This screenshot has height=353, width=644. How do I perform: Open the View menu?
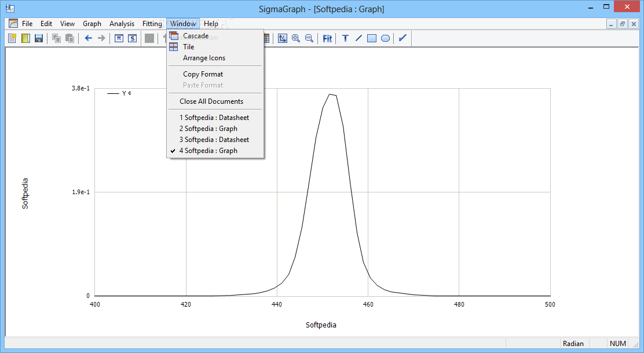click(67, 23)
